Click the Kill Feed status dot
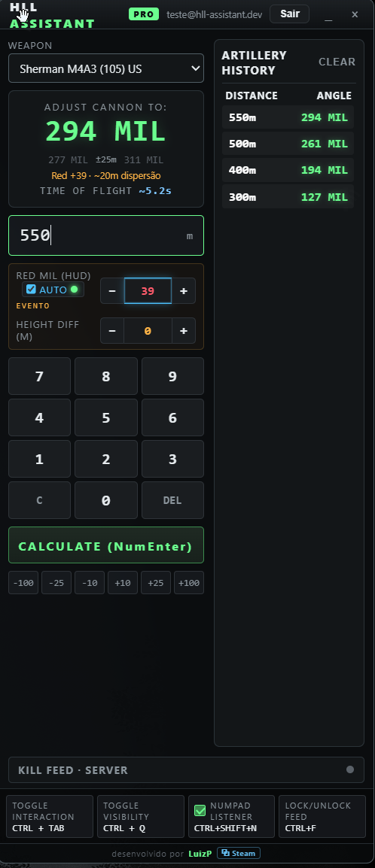Screen dimensions: 375x868 tap(350, 769)
